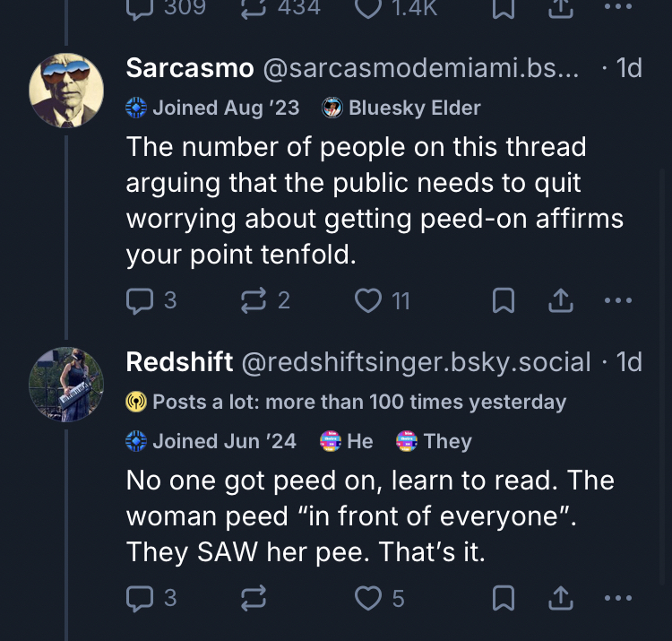Bookmark Redshift's post
The image size is (672, 641).
click(x=504, y=599)
